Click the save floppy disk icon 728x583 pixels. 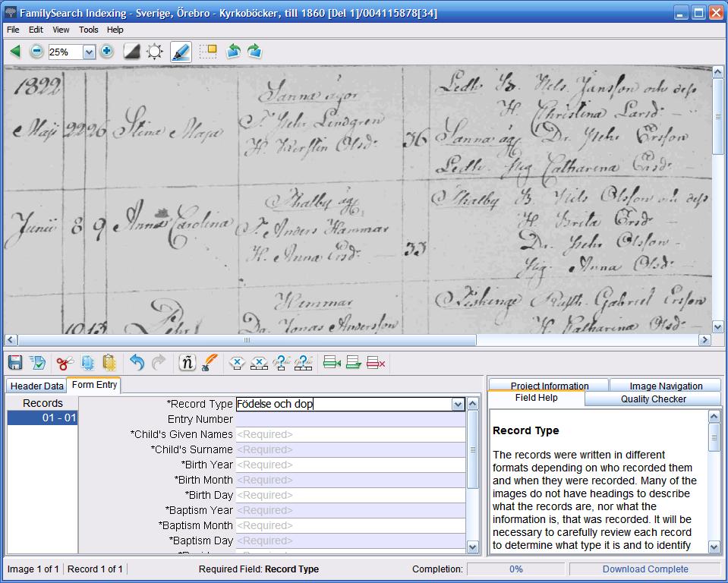coord(15,363)
